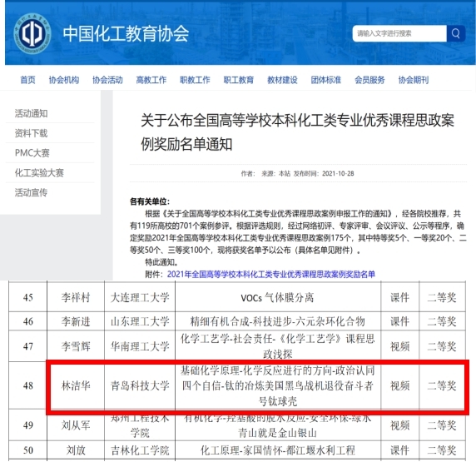Click table cell 山东理工大学

point(140,321)
